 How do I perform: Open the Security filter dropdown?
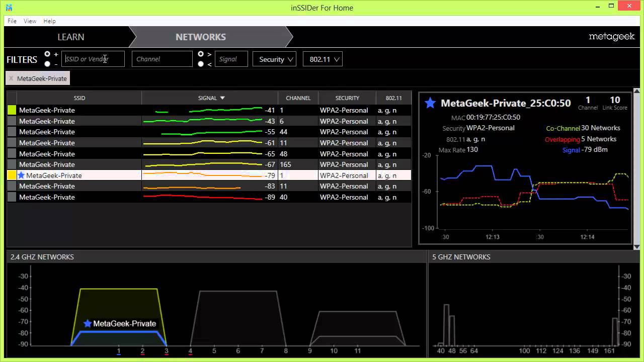[x=274, y=59]
